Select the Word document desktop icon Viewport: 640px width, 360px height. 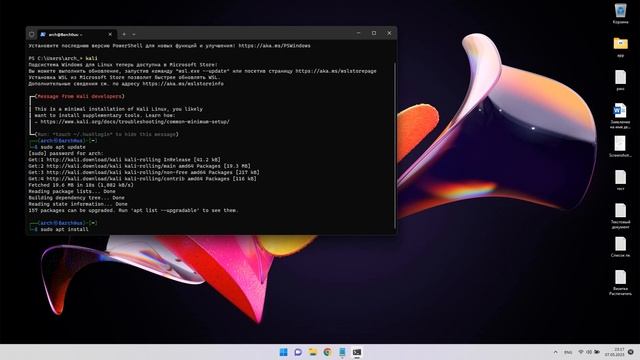620,116
